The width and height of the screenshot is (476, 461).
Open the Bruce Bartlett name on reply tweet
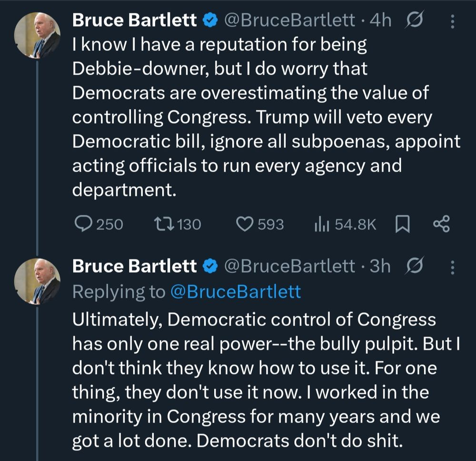(134, 267)
